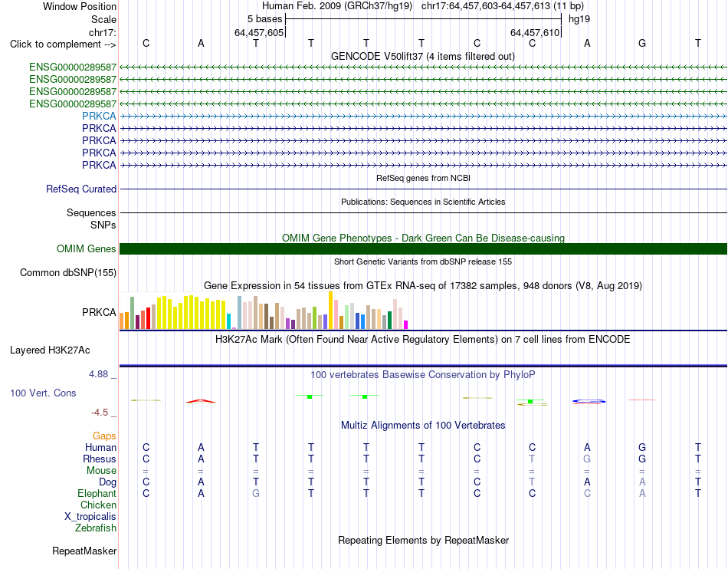
Task: Open 'Short Genetic Variants from dbSNP release 155' title
Action: coord(423,261)
